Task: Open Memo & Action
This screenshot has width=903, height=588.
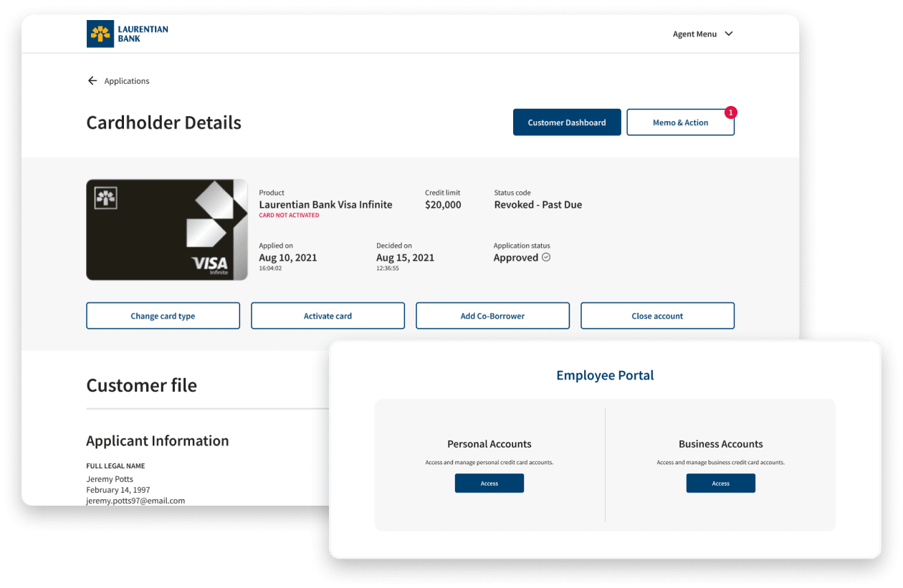Action: coord(680,122)
